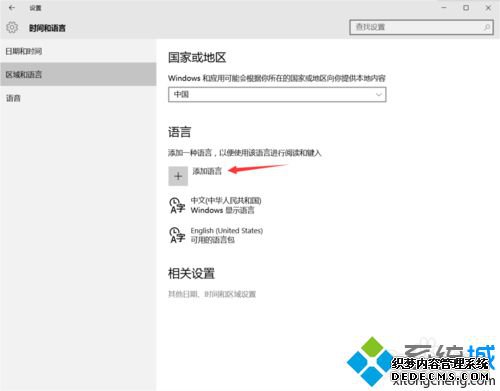Click the 查找设置 search field
Screen dimensions: 500x391
click(421, 27)
